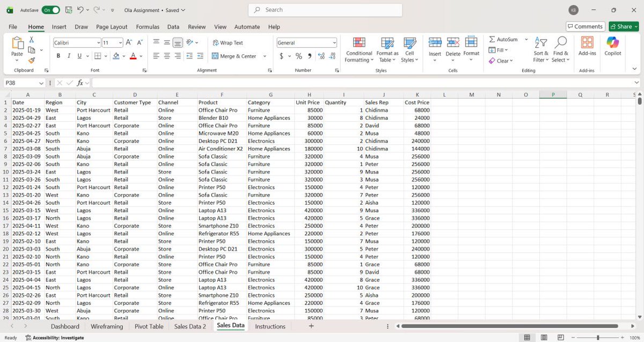Click the Copy icon in Clipboard group
Image resolution: width=644 pixels, height=342 pixels.
[31, 50]
